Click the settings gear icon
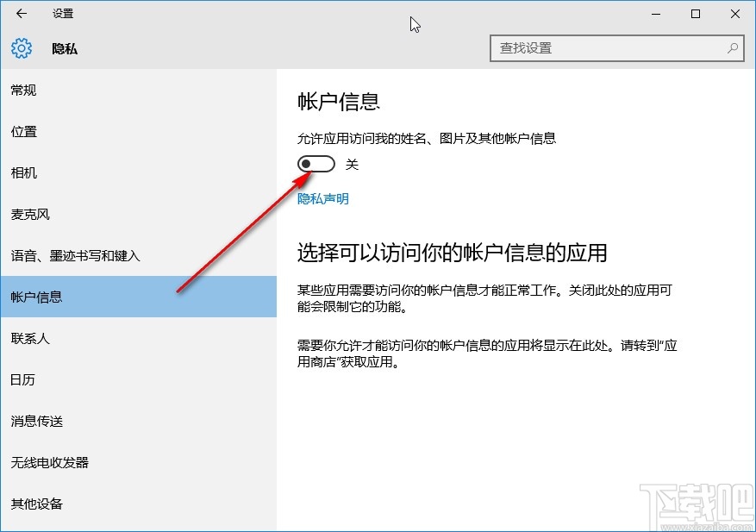The width and height of the screenshot is (756, 532). click(x=20, y=48)
